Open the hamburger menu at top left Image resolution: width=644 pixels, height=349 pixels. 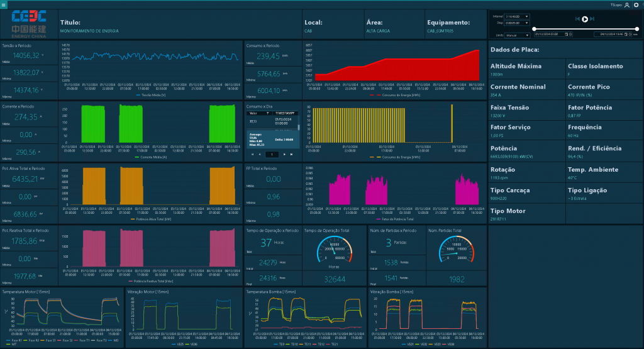4,4
